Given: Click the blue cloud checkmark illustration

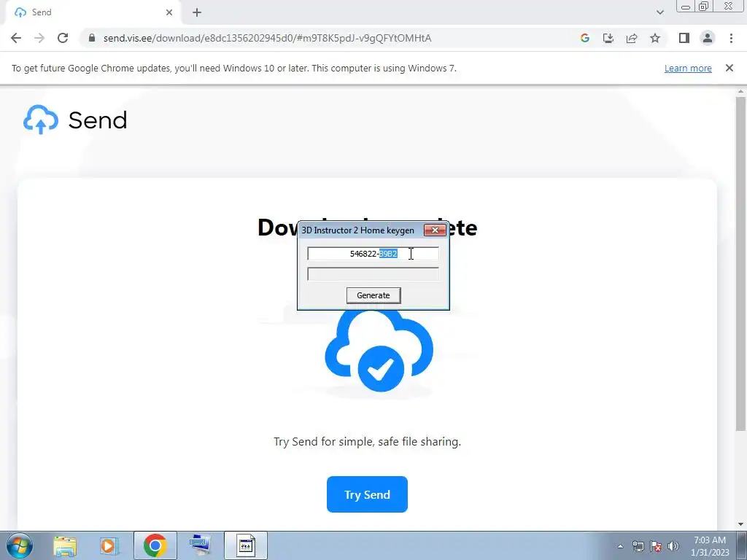Looking at the screenshot, I should (379, 351).
